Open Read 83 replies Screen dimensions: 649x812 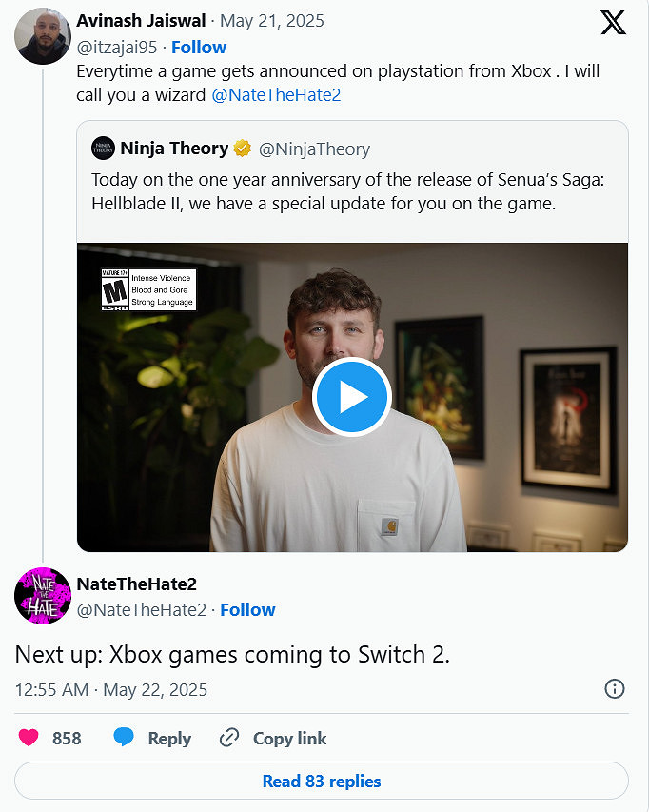(x=321, y=781)
